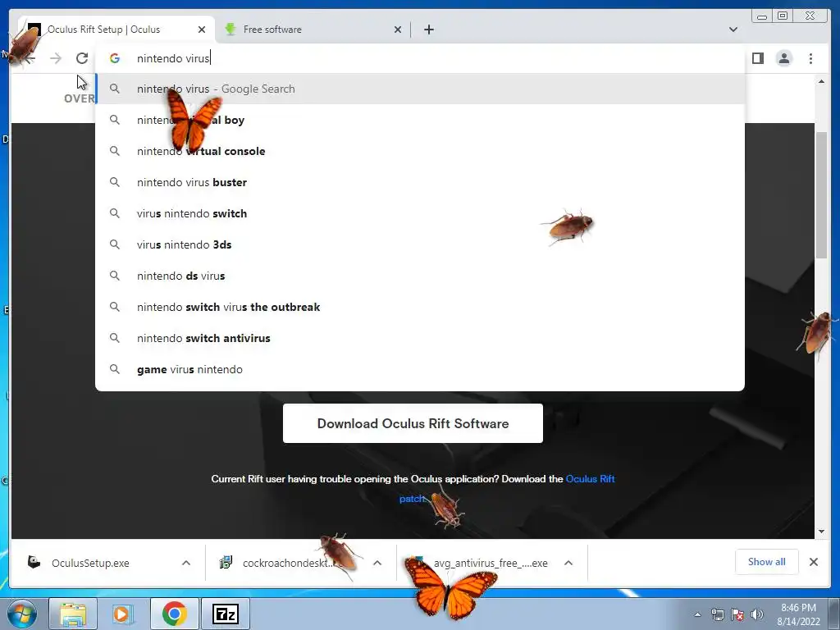
Task: Expand options for cockroachondesktop download
Action: tap(377, 563)
